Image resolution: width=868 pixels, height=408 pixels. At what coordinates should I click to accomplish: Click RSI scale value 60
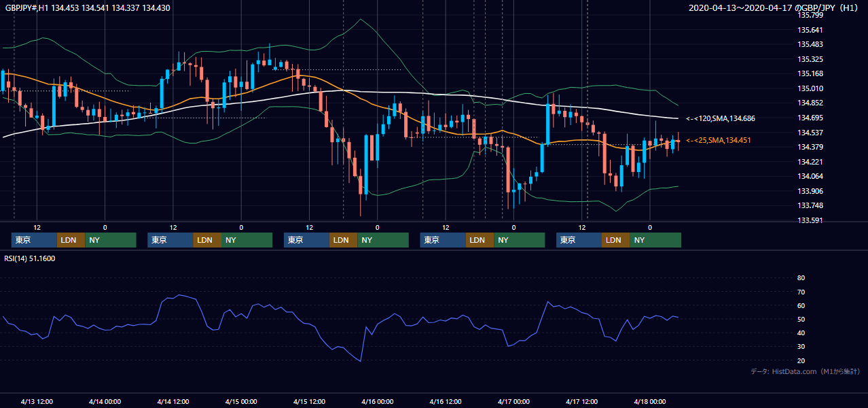click(801, 305)
